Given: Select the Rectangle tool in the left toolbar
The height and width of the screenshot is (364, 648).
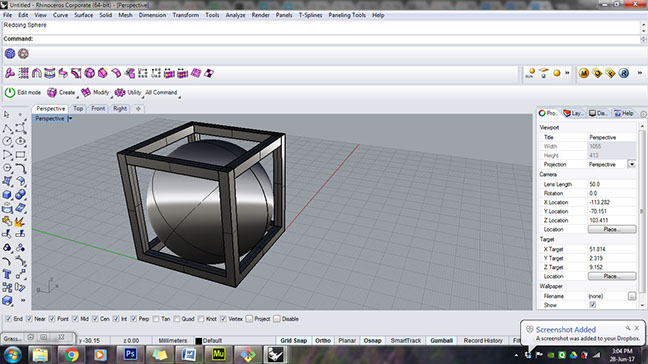Looking at the screenshot, I should (x=20, y=155).
